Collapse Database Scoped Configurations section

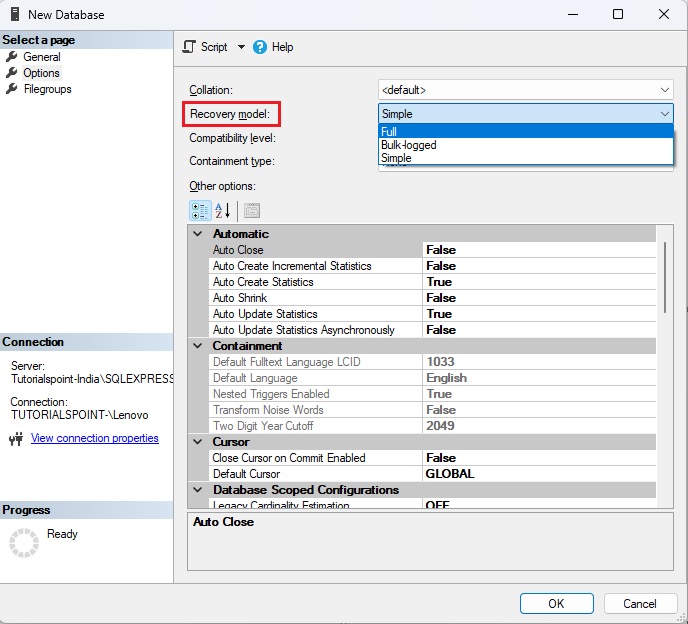coord(198,490)
